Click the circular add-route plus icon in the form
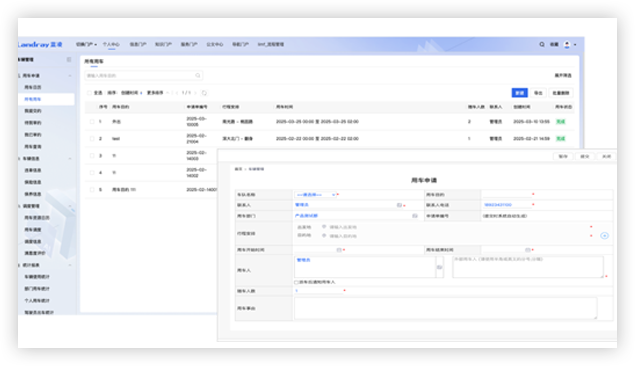The image size is (635, 366). coord(604,236)
